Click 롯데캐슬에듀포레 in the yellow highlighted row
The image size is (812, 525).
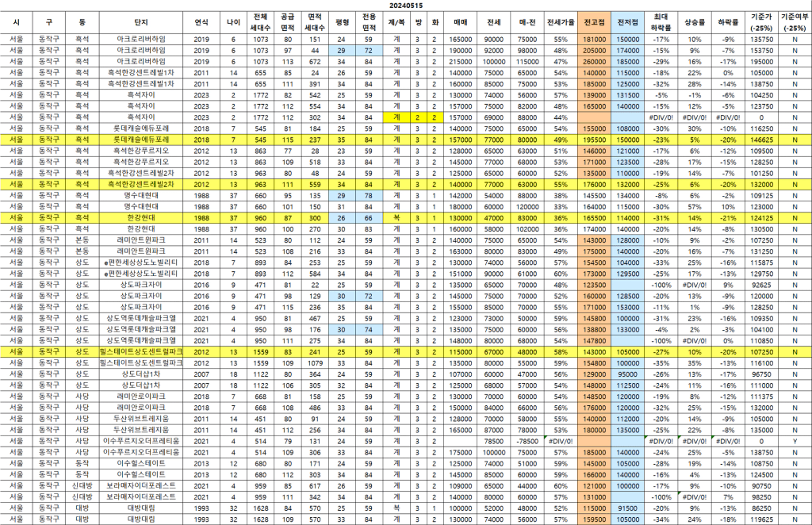(141, 140)
